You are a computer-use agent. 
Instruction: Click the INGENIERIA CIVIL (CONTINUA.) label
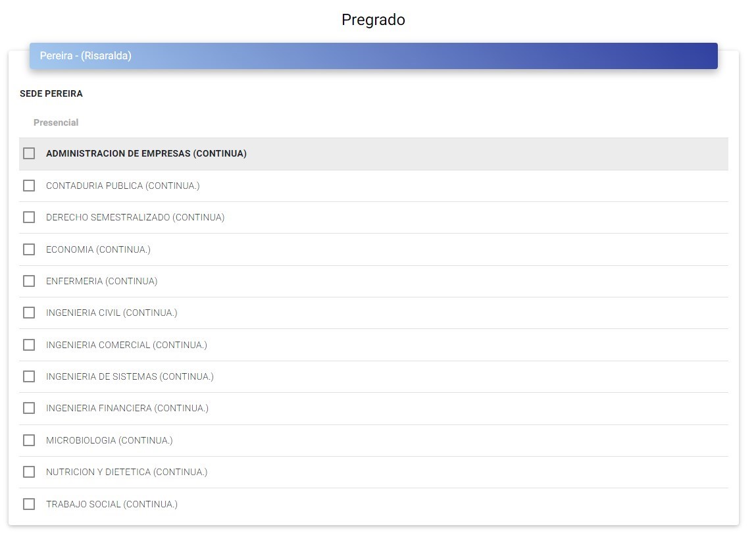112,313
